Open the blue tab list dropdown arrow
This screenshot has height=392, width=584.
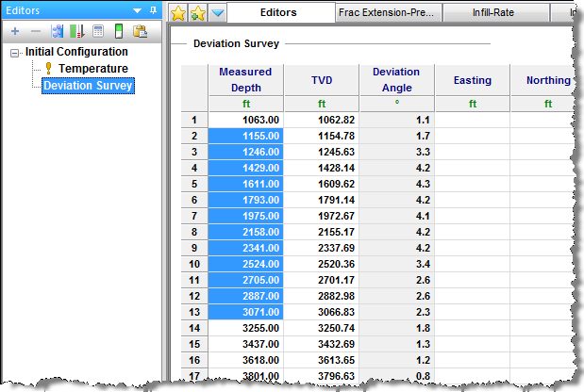pos(217,13)
